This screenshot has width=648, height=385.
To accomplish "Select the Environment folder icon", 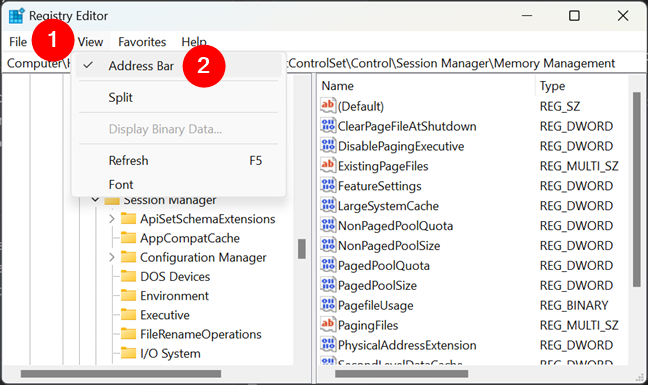I will (x=129, y=295).
